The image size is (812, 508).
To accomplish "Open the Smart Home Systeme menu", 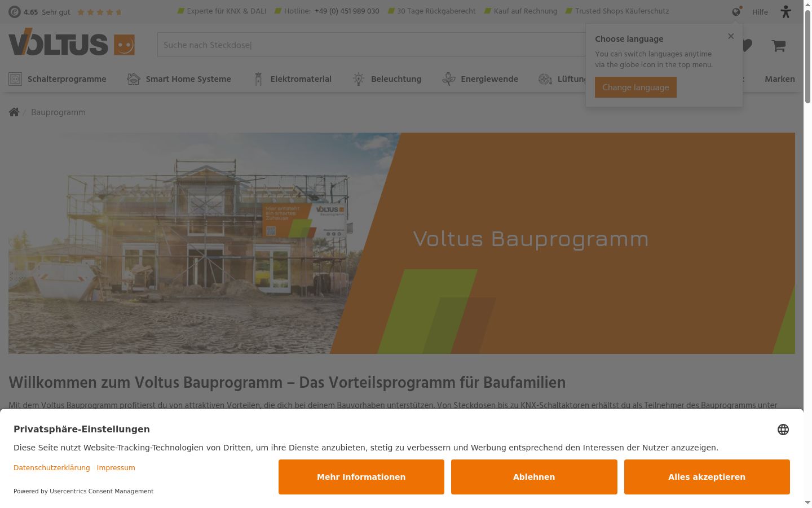I will 179,79.
